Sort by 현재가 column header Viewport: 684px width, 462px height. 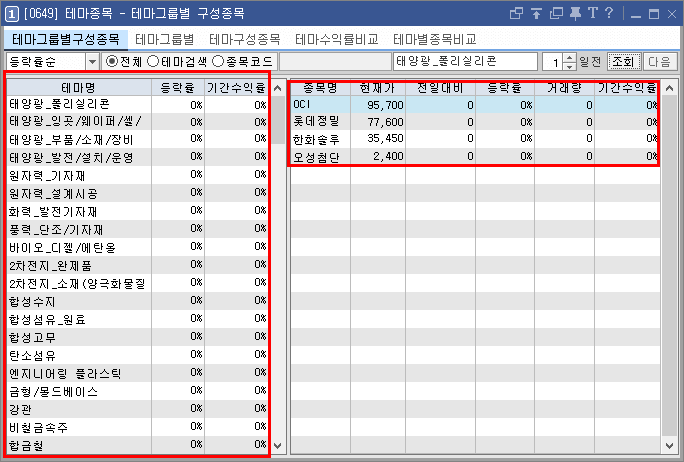point(378,88)
